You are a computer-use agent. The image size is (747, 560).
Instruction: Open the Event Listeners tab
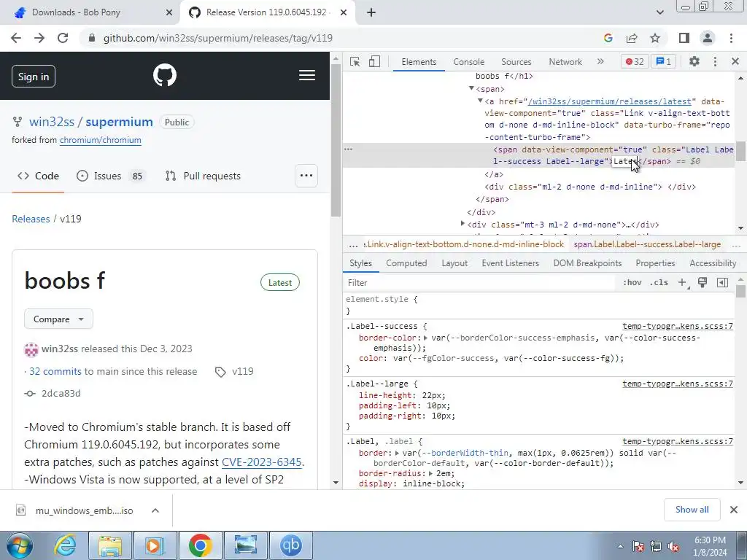pos(510,263)
